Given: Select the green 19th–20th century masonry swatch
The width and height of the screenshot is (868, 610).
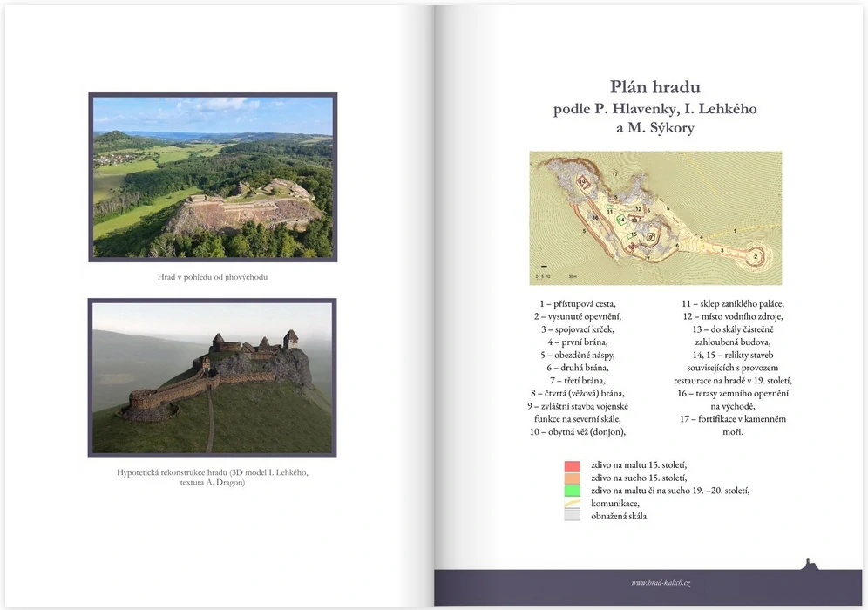Looking at the screenshot, I should pyautogui.click(x=572, y=491).
